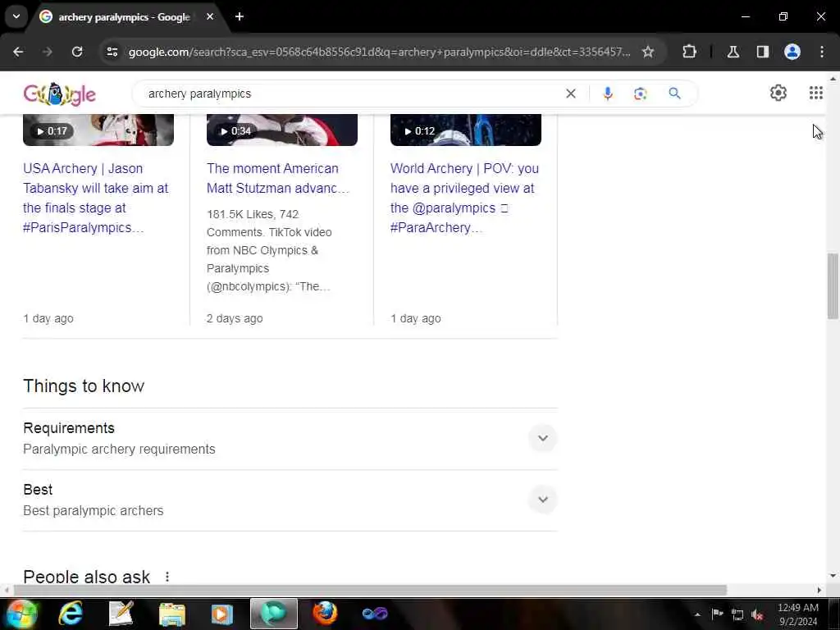The height and width of the screenshot is (630, 840).
Task: Open Matt Stutzman advances video link
Action: point(278,178)
